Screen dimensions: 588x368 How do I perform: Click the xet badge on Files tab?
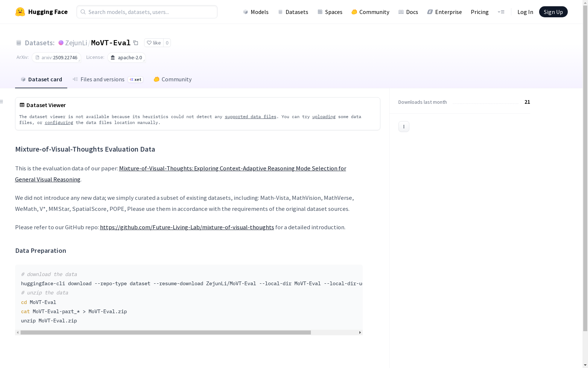point(136,79)
